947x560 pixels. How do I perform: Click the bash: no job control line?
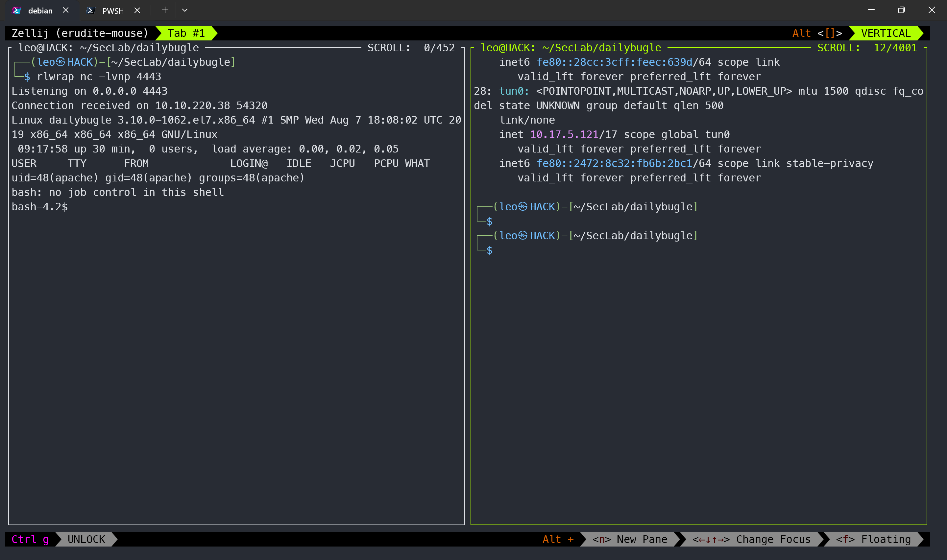coord(117,192)
